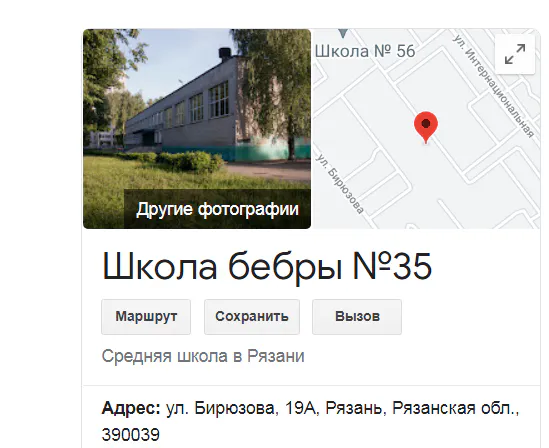The image size is (549, 448).
Task: Select the gray marker above Школа № 56
Action: pos(343,34)
